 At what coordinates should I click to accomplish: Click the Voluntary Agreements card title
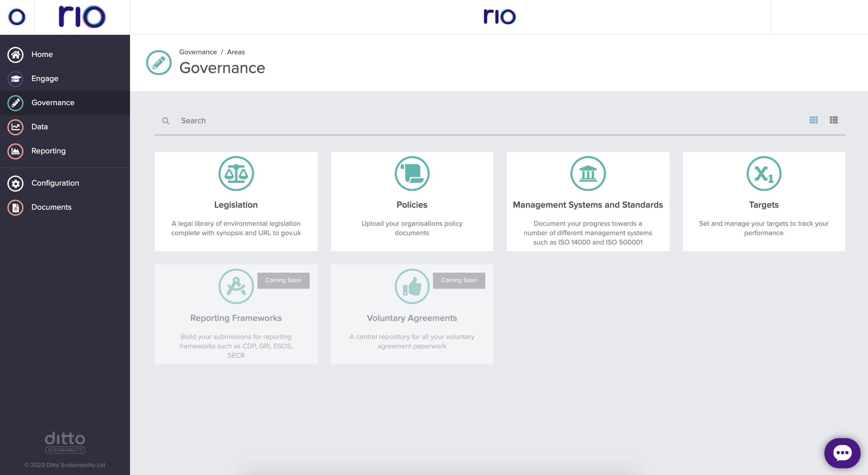(x=412, y=318)
